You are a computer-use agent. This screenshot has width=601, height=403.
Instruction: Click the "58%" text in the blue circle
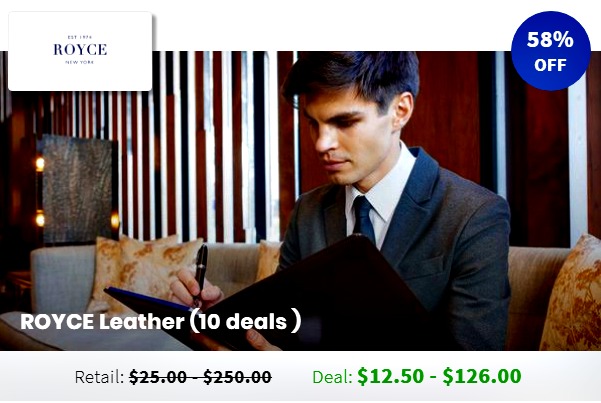click(x=550, y=39)
